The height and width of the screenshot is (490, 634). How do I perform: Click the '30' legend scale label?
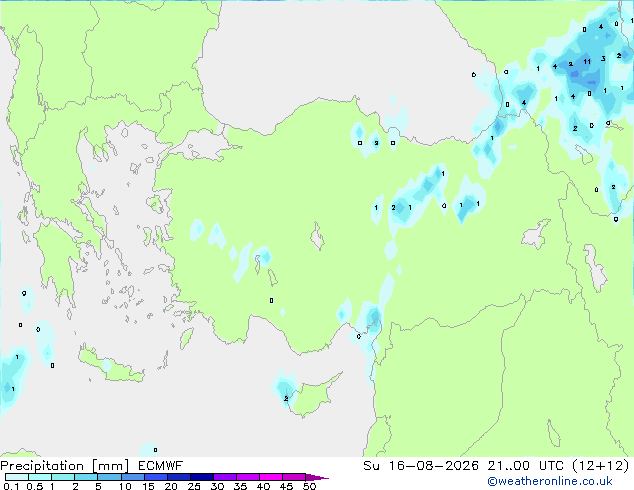[217, 486]
